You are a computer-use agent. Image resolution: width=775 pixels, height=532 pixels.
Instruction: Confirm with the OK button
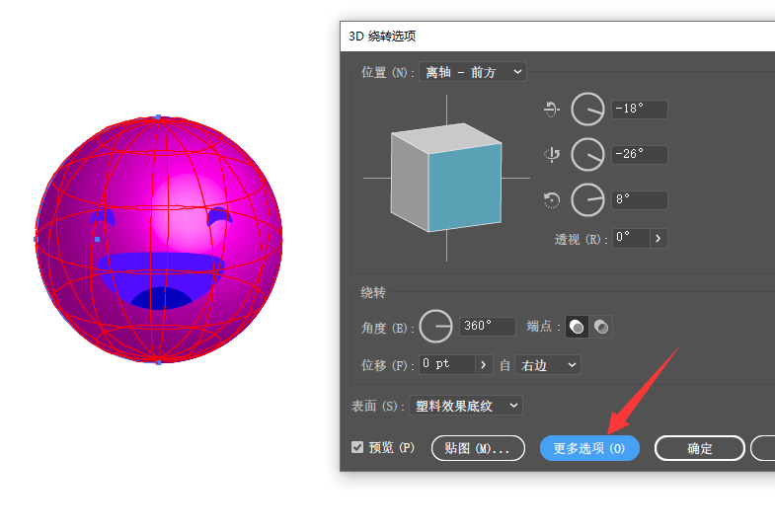699,448
